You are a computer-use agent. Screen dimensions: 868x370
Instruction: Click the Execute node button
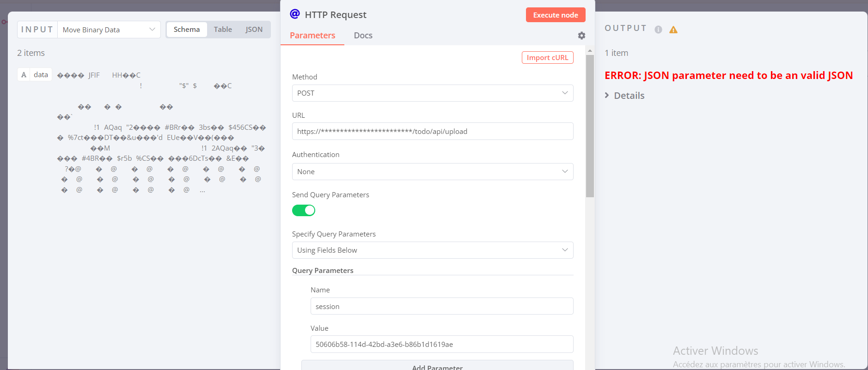[x=556, y=15]
